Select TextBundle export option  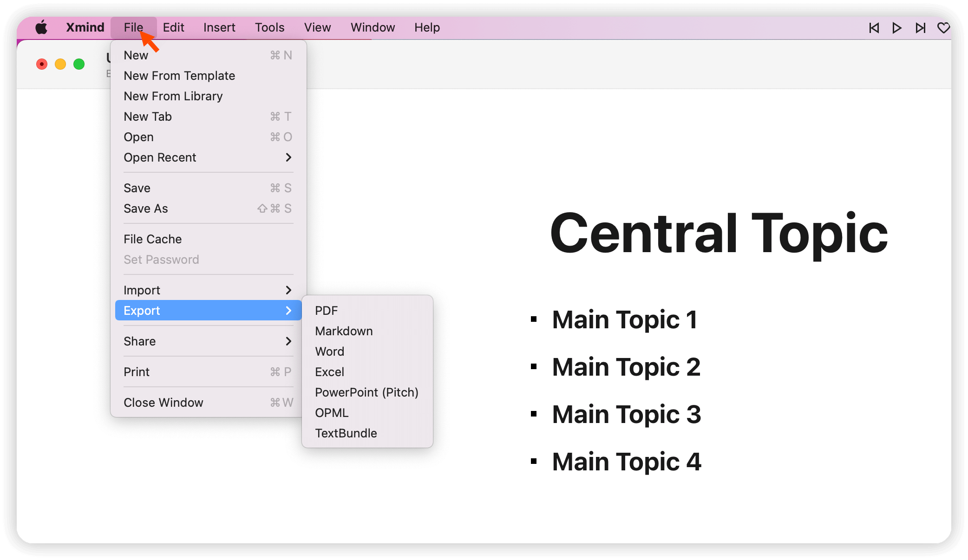click(x=346, y=433)
